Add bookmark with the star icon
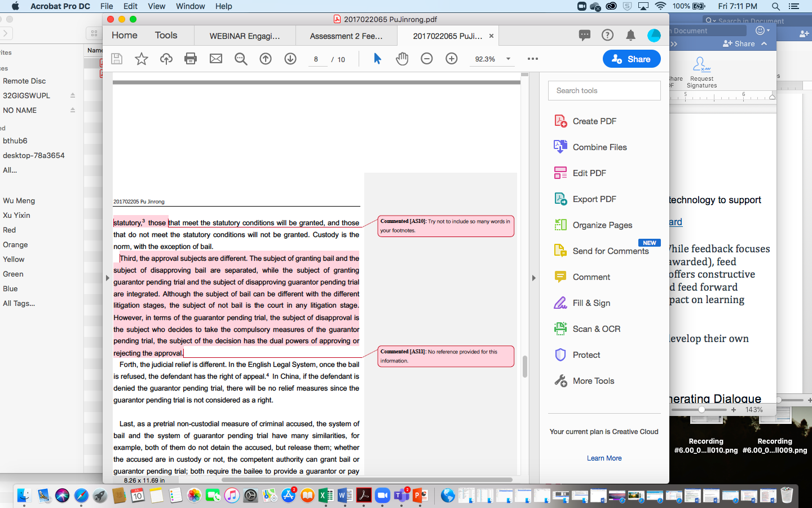Image resolution: width=812 pixels, height=508 pixels. [x=142, y=59]
